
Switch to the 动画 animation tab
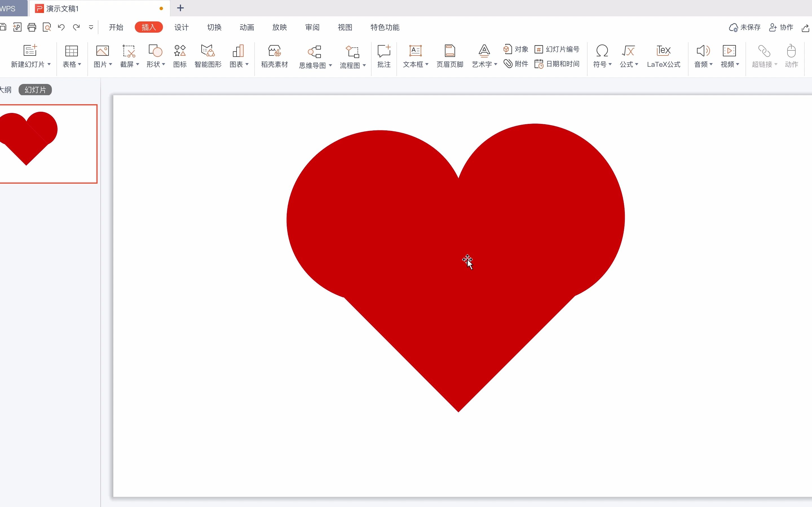point(247,27)
